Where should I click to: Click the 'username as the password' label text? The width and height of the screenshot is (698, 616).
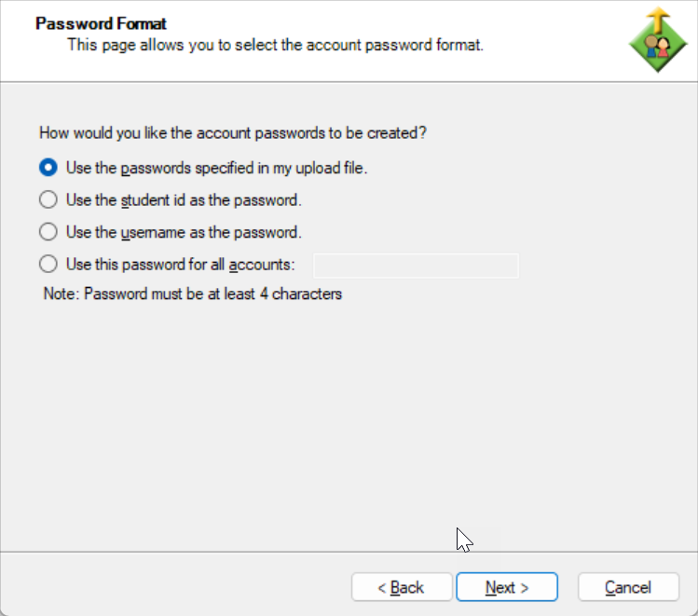(x=184, y=233)
